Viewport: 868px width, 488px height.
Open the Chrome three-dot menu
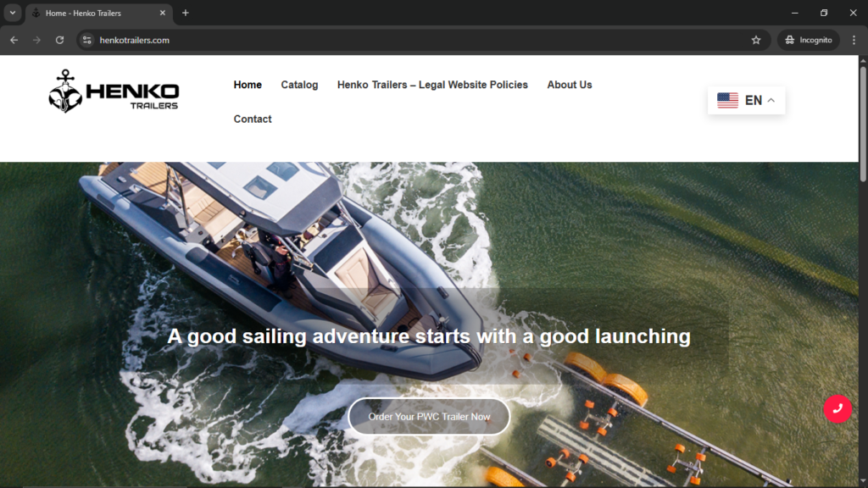[854, 40]
